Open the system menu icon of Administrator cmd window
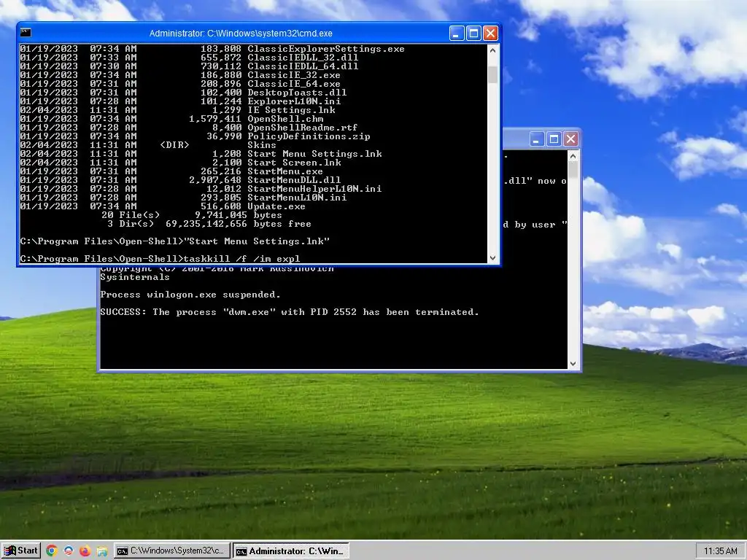Screen dimensions: 747x560 click(x=26, y=33)
